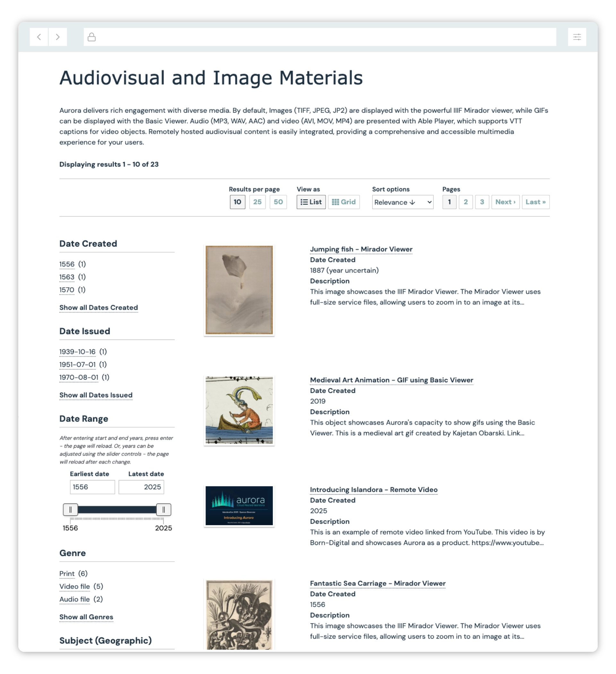Screen dimensions: 616x674
Task: Click the Next page button
Action: (x=506, y=202)
